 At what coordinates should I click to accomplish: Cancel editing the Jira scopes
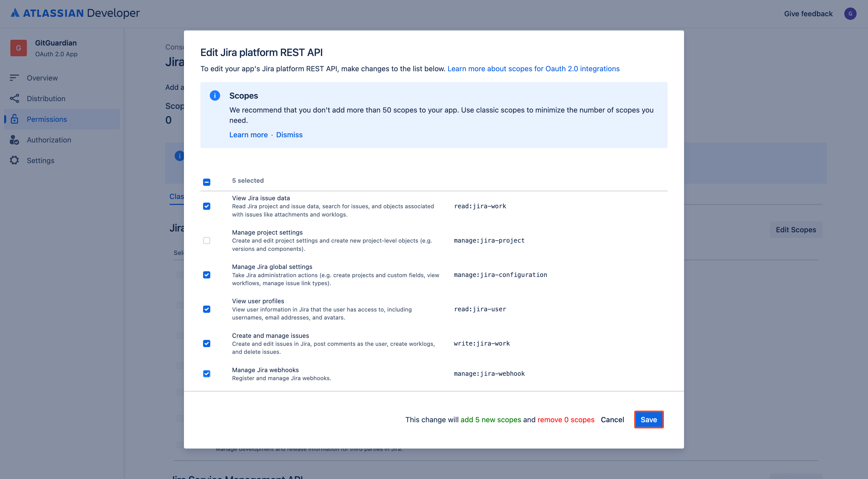pyautogui.click(x=612, y=419)
